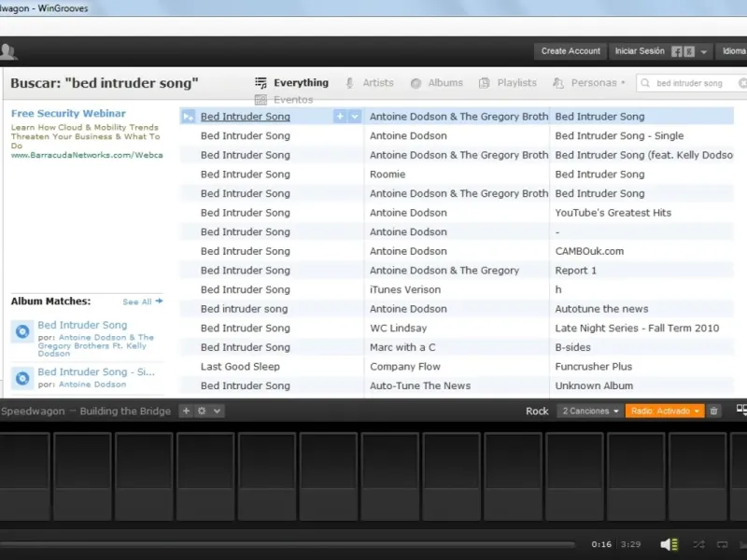Click disc thumbnail for Bed Intruder Song album

pyautogui.click(x=22, y=331)
